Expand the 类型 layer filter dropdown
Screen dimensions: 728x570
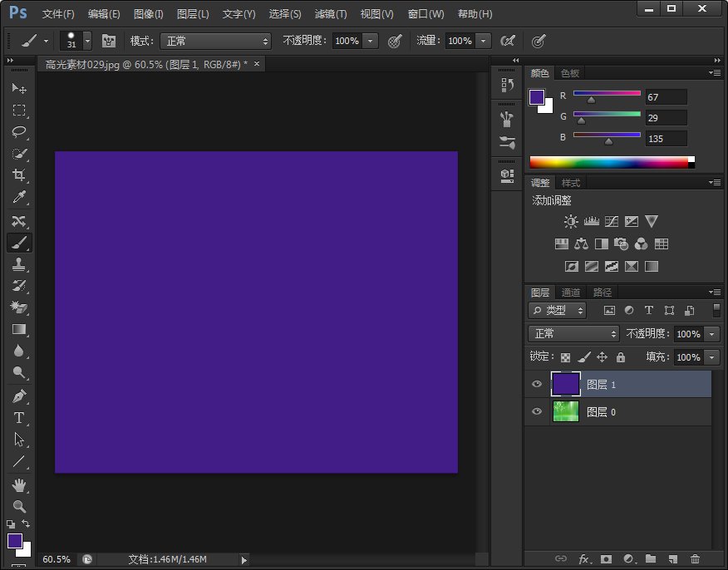(558, 310)
